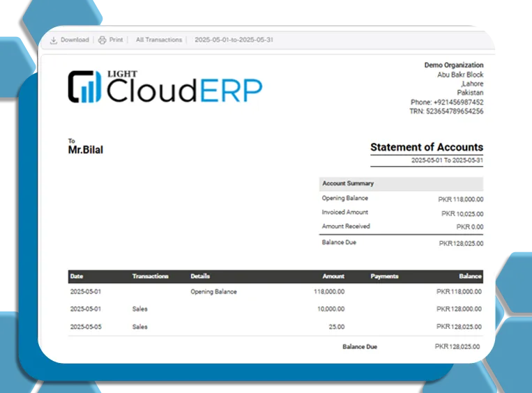Select the 2025-05-05 date cell
Viewport: 532px width, 393px height.
pyautogui.click(x=86, y=327)
